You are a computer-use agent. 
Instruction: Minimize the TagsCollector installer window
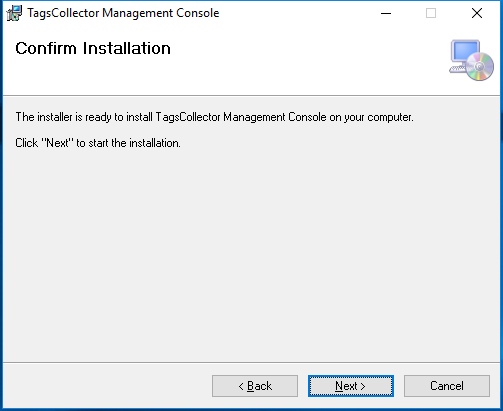386,13
